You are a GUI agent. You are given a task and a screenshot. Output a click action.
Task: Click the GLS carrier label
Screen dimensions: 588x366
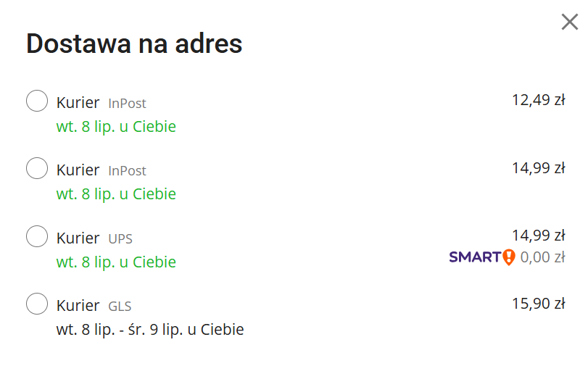click(x=120, y=307)
